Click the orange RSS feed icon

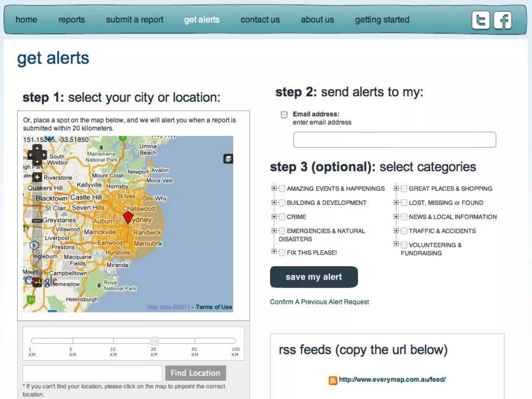click(x=333, y=380)
